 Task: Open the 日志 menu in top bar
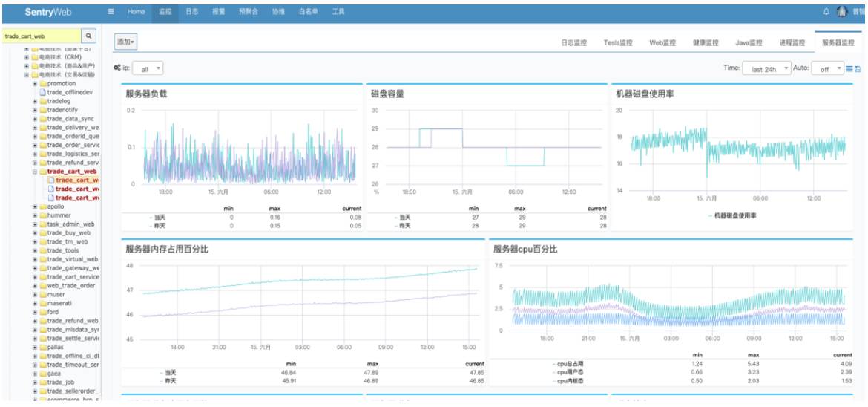[191, 12]
